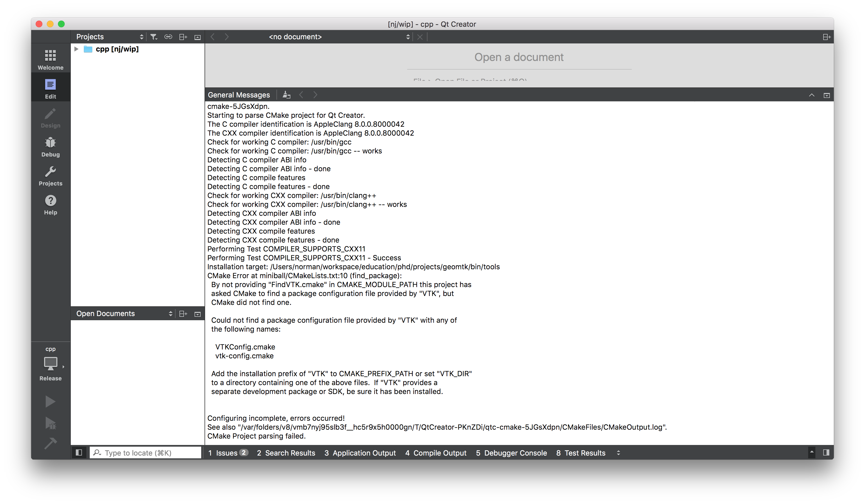Build the project with the hammer icon

point(50,443)
